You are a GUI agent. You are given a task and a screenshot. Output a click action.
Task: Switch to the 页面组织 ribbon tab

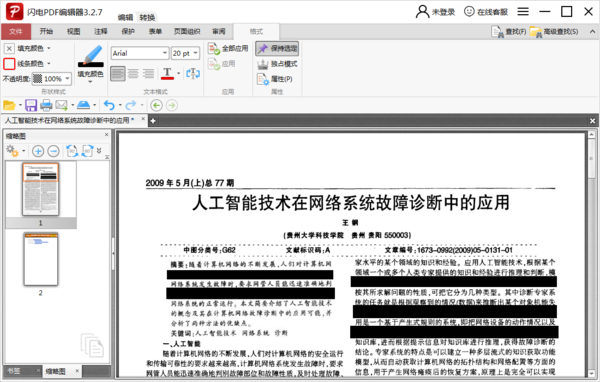[x=187, y=31]
